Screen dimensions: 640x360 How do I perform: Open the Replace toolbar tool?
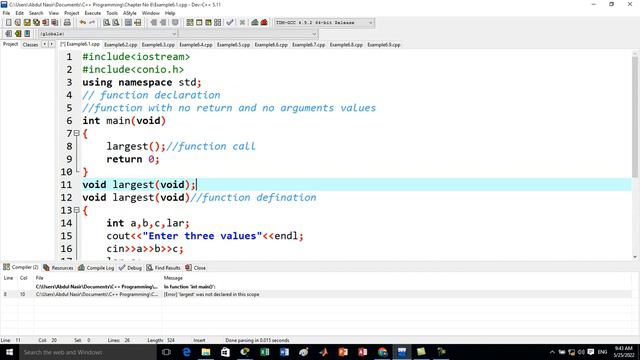coord(116,22)
